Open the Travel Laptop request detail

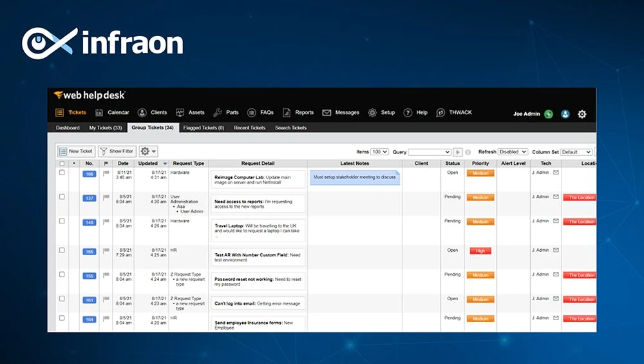pos(258,231)
